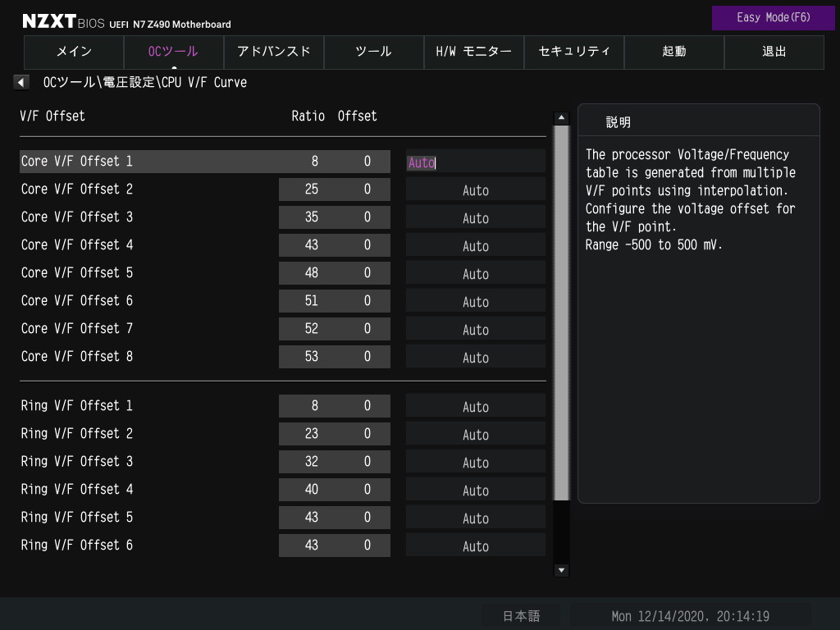The height and width of the screenshot is (630, 840).
Task: Click ratio value 32 of Ring Offset 3
Action: 311,461
